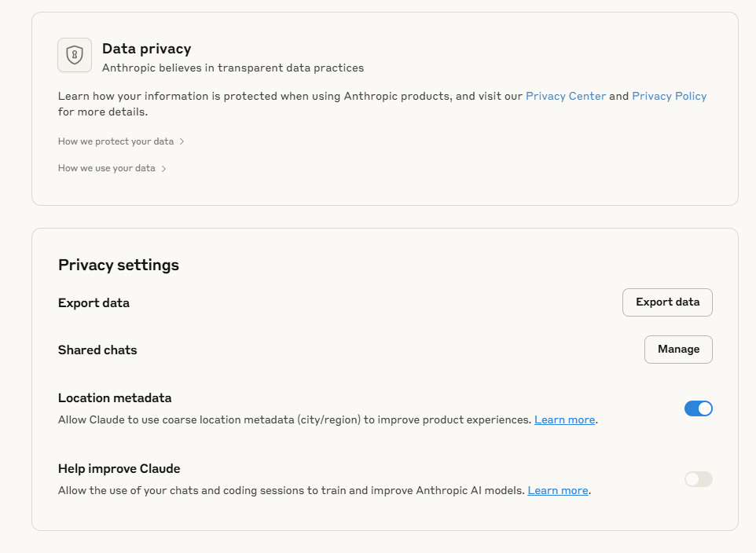Click chevron beside How we use your data
This screenshot has height=553, width=756.
click(x=163, y=169)
